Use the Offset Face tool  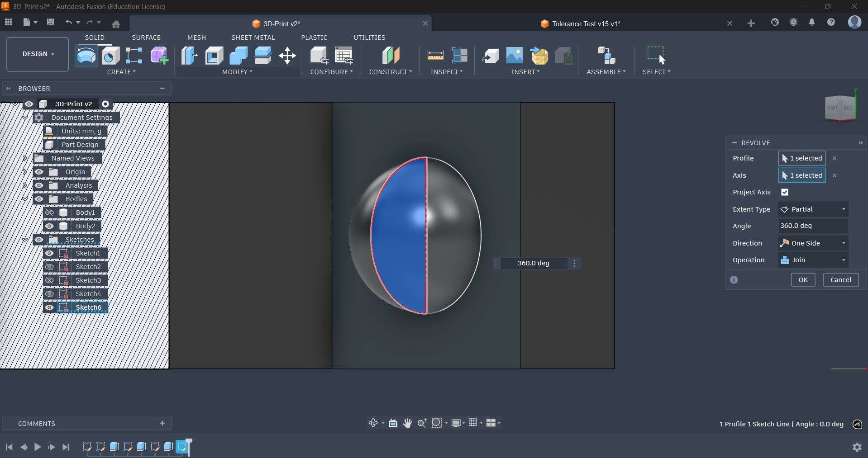[x=263, y=56]
